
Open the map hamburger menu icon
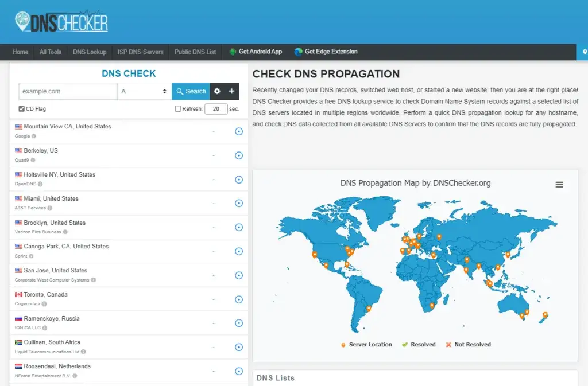click(x=559, y=184)
